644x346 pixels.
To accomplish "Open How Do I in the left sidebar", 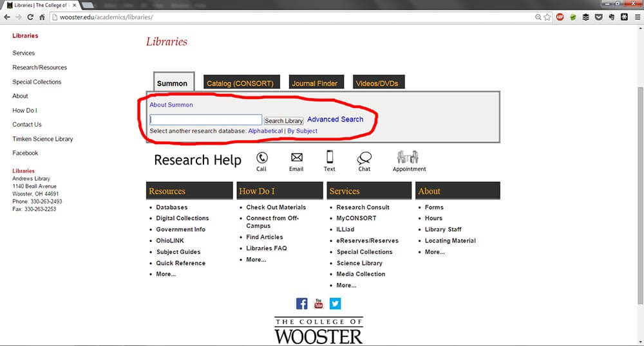I will tap(24, 111).
